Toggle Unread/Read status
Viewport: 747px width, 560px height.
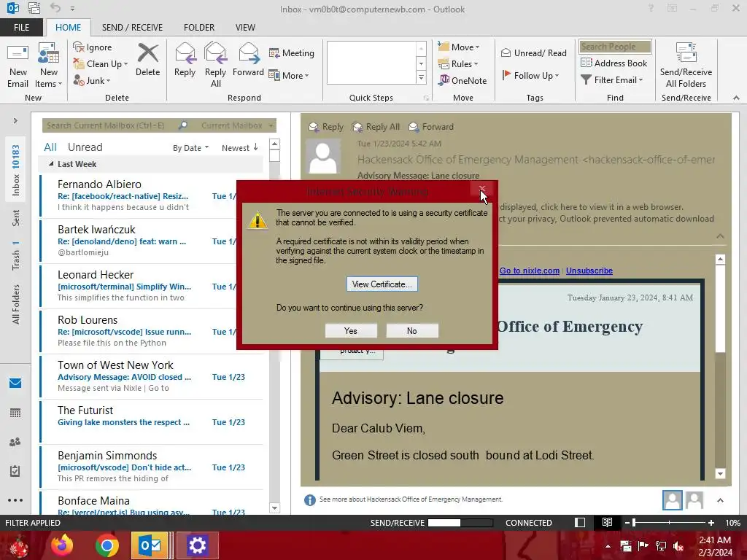tap(533, 52)
